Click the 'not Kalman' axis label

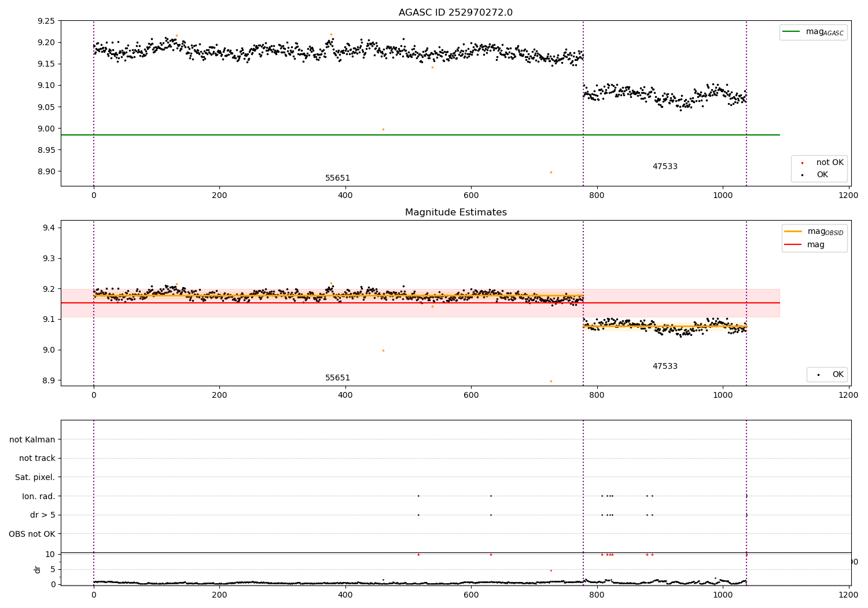[x=32, y=440]
